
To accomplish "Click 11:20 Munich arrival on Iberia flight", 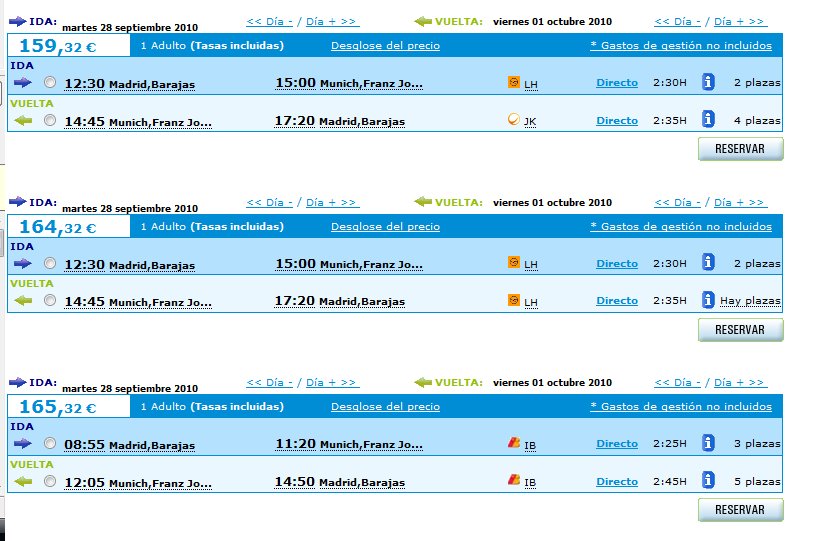I will point(349,444).
